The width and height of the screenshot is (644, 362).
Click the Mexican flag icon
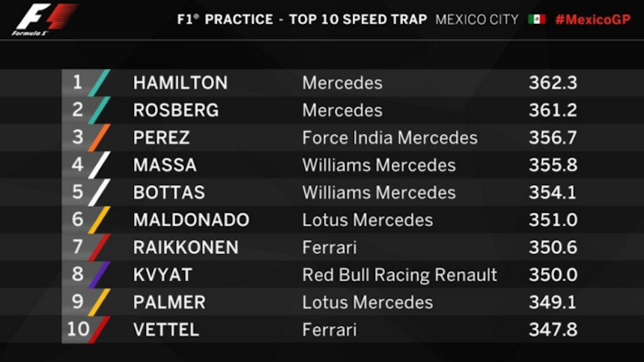point(536,19)
